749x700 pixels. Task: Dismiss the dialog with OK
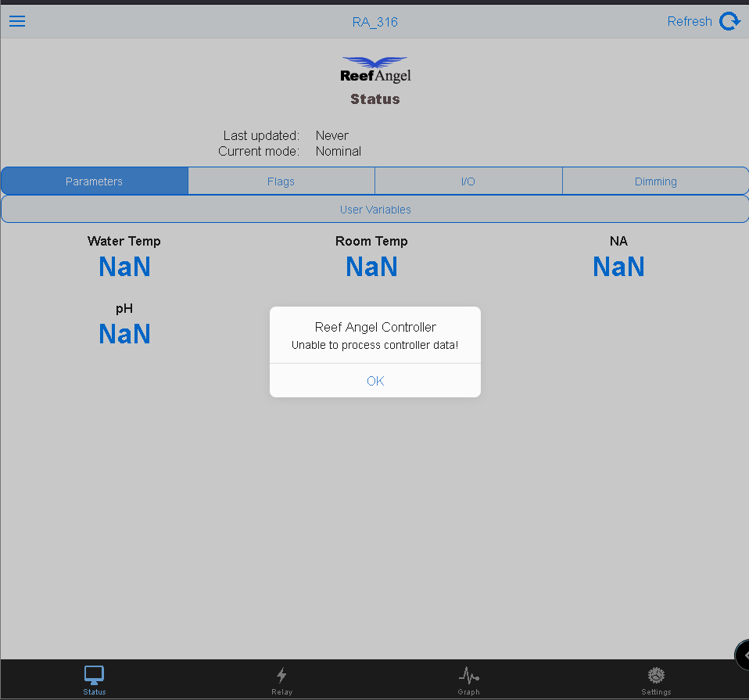(x=375, y=381)
